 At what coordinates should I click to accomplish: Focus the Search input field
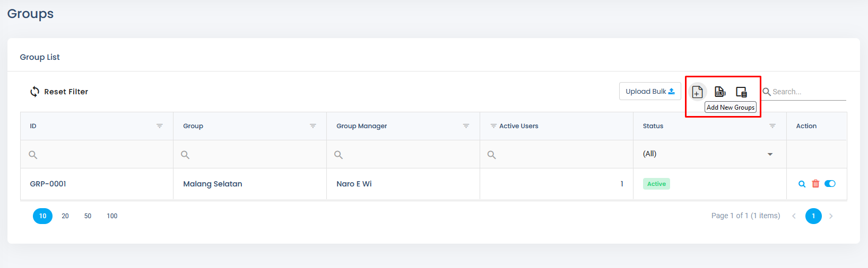coord(809,92)
